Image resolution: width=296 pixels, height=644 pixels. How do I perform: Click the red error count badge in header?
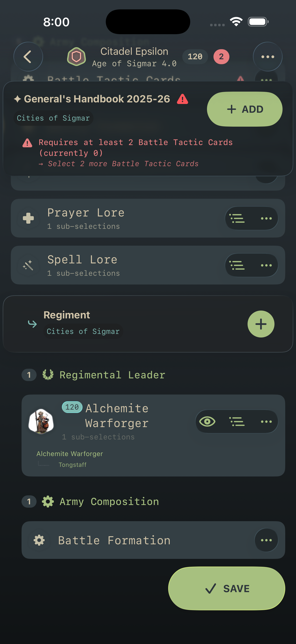pyautogui.click(x=221, y=57)
